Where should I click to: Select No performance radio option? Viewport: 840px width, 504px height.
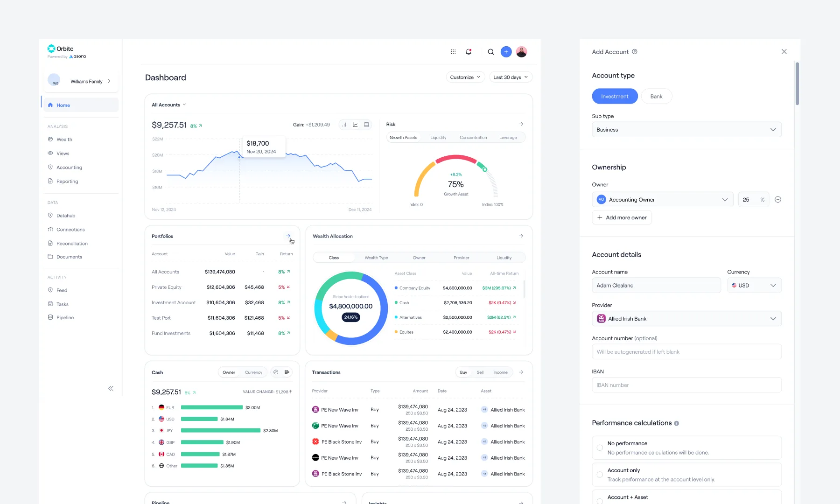[x=600, y=448]
